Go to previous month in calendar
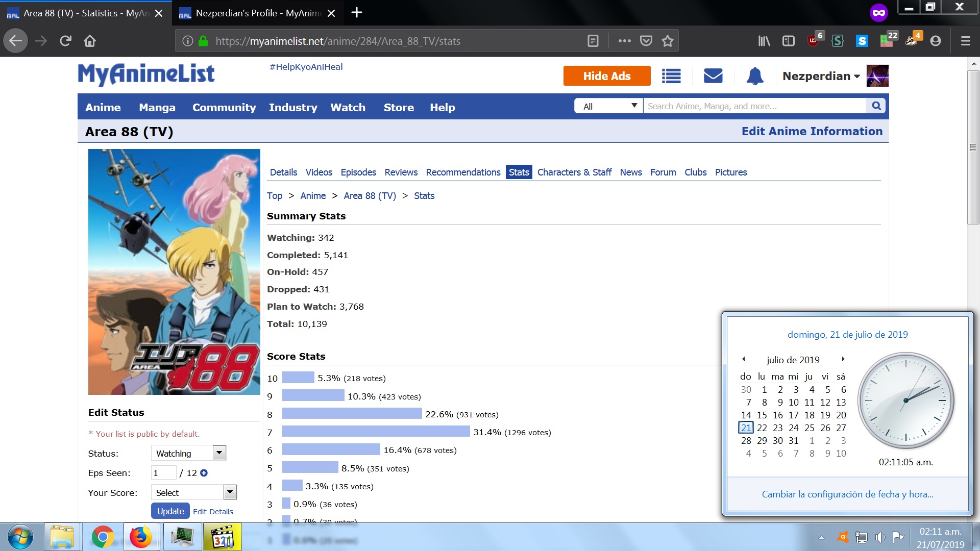Screen dimensions: 980x551 [x=744, y=359]
